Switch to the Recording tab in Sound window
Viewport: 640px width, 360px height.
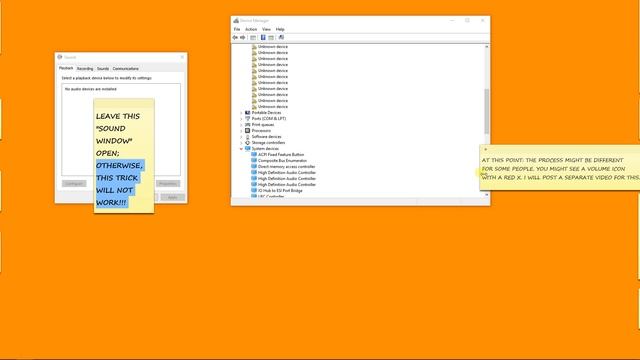click(x=85, y=69)
